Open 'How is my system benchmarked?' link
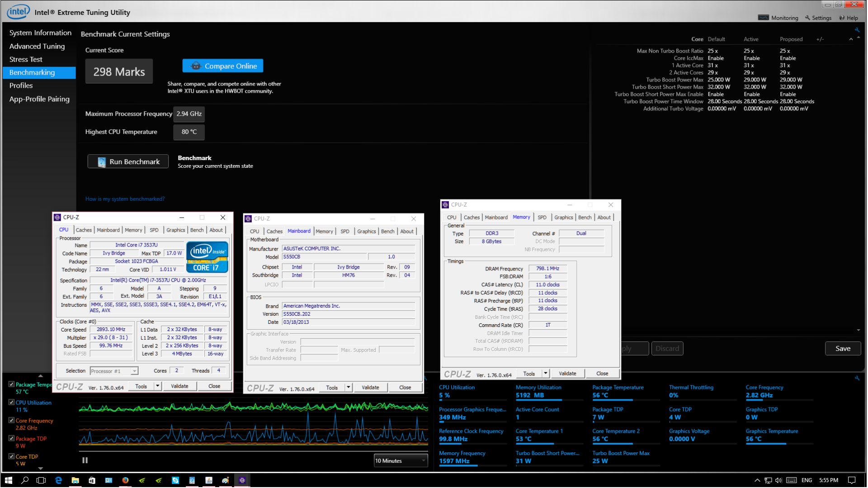Image resolution: width=868 pixels, height=488 pixels. click(x=125, y=199)
